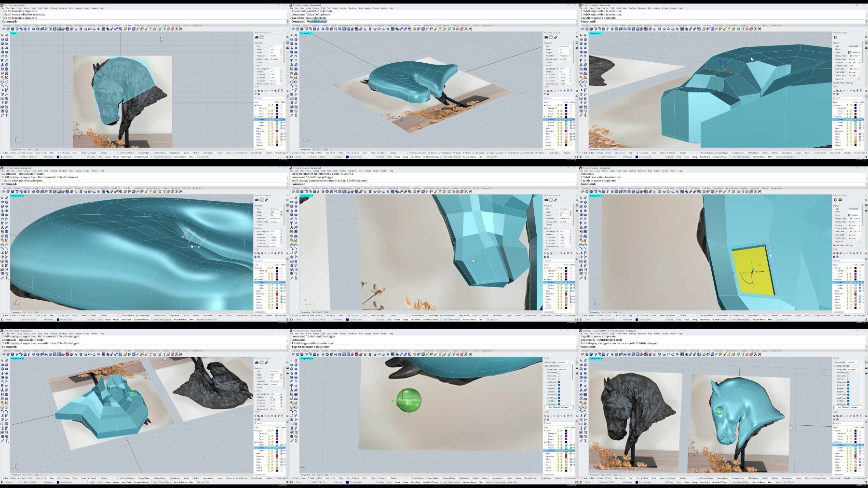The height and width of the screenshot is (488, 868).
Task: Open Display mode dropdown in finished-horse screenshot
Action: click(854, 362)
